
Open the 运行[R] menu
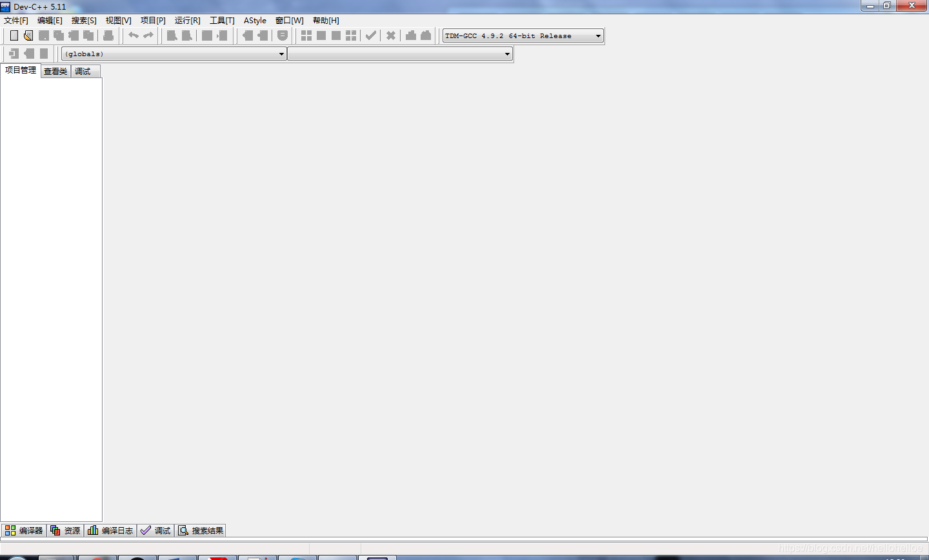click(x=188, y=21)
